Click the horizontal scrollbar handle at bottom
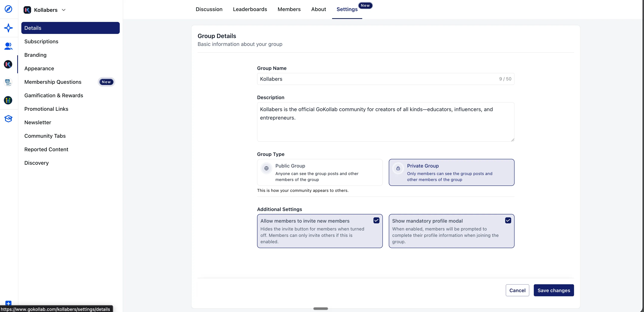 tap(321, 308)
